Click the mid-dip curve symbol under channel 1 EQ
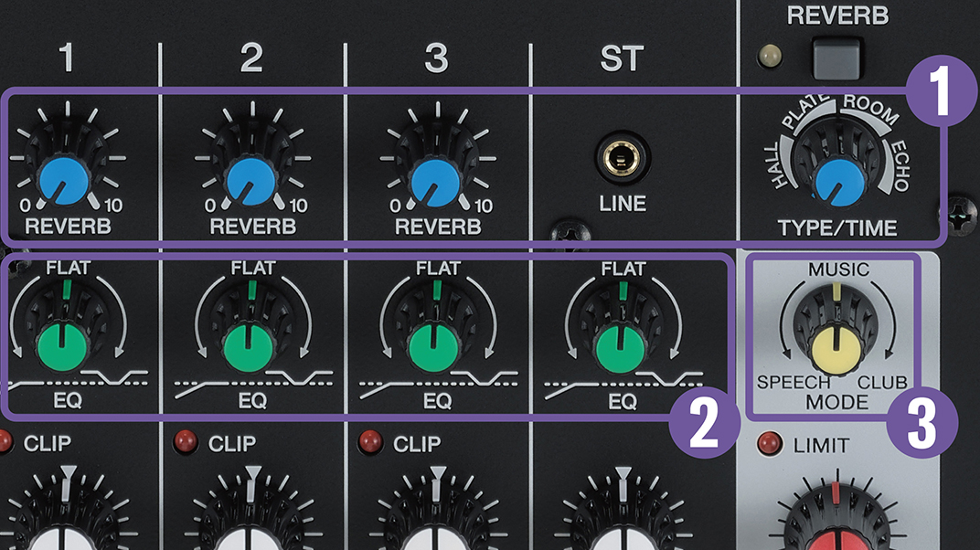The image size is (980, 550). [x=115, y=376]
